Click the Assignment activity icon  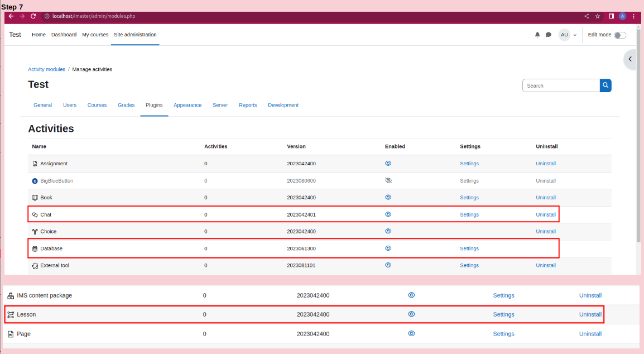pyautogui.click(x=35, y=164)
